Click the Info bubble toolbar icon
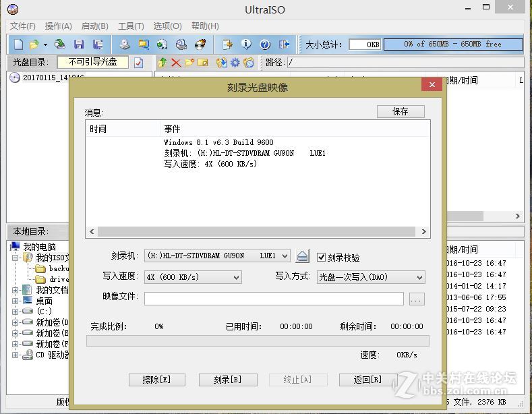 coord(246,44)
